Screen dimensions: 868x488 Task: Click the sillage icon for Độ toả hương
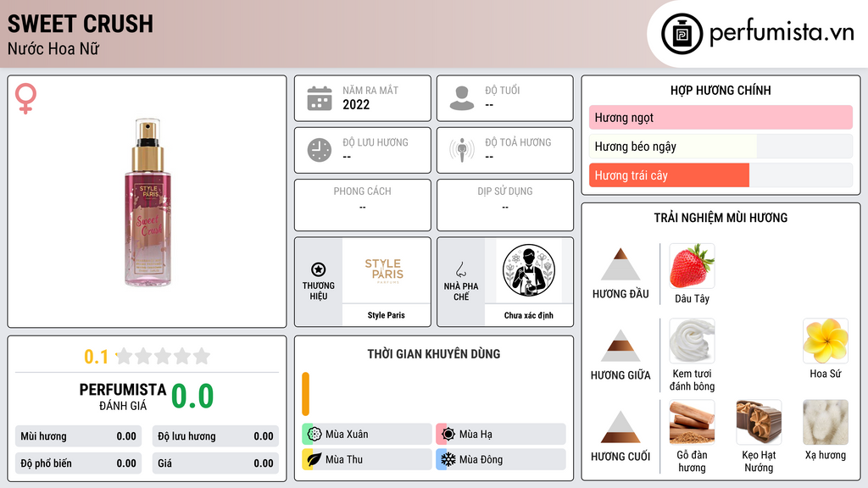click(462, 150)
